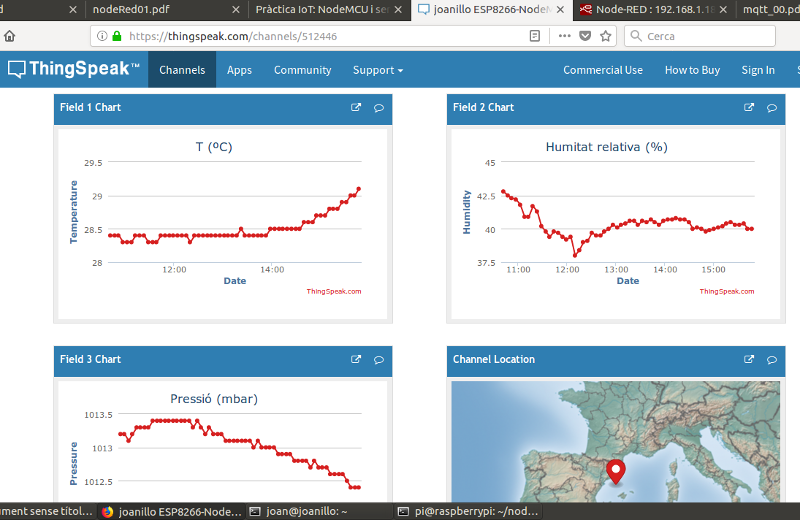
Task: Open Field 1 Chart in new window
Action: [x=356, y=108]
